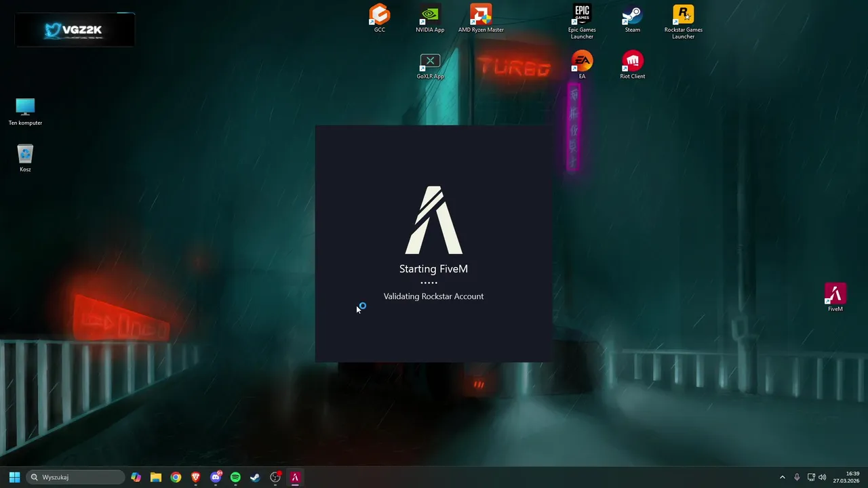Image resolution: width=868 pixels, height=488 pixels.
Task: Click the Wyszukaj taskbar search box
Action: [x=75, y=477]
